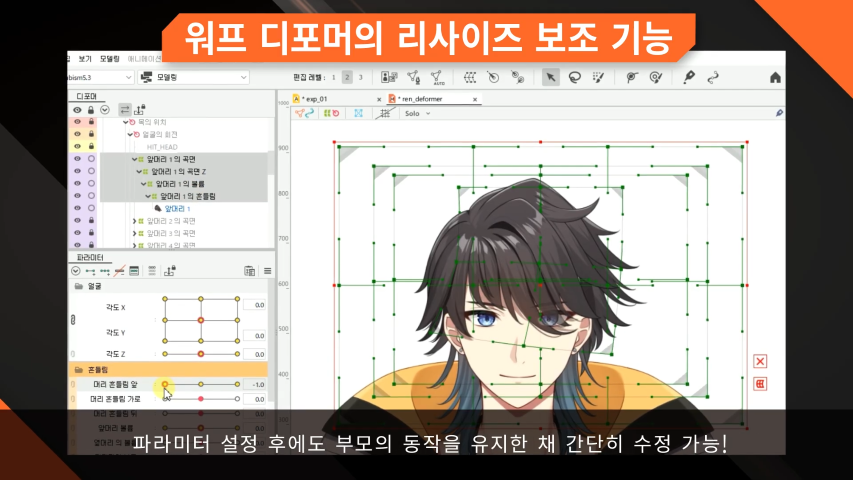Toggle visibility eye of 앞머리 1 의 흔들림

coord(77,196)
